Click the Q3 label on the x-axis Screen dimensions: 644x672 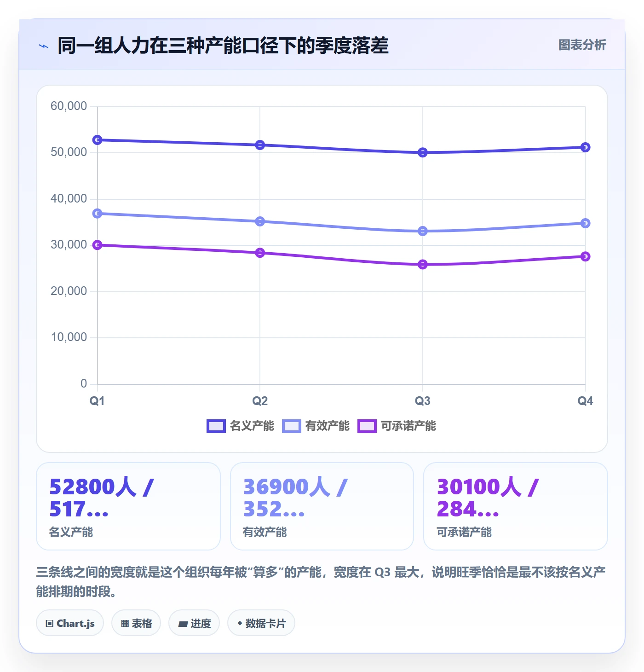tap(423, 401)
